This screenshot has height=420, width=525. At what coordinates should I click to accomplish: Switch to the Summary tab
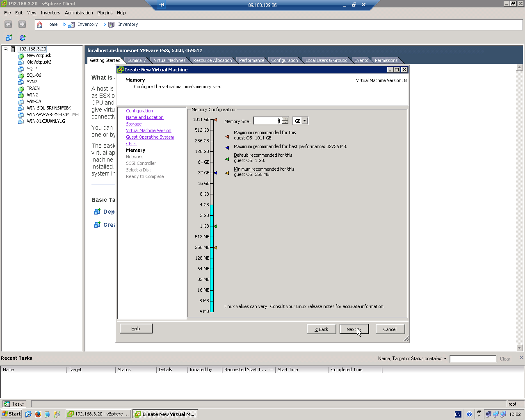click(x=137, y=60)
